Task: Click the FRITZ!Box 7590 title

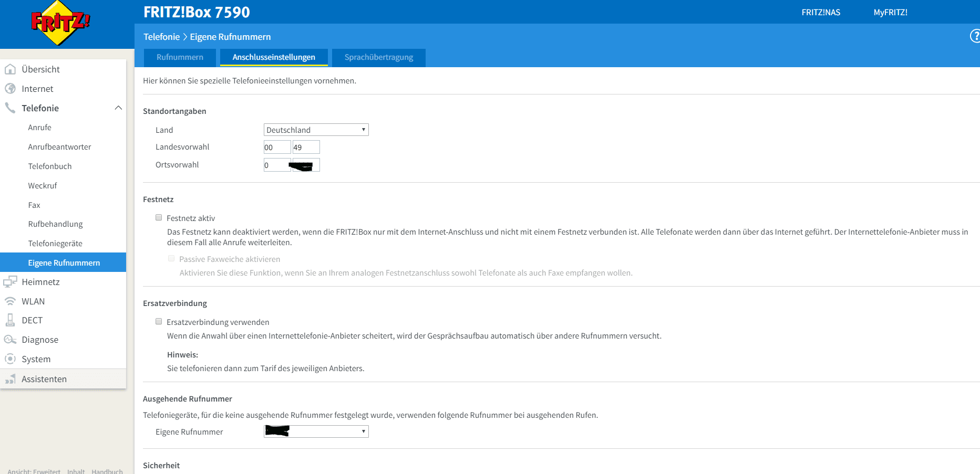Action: tap(197, 12)
